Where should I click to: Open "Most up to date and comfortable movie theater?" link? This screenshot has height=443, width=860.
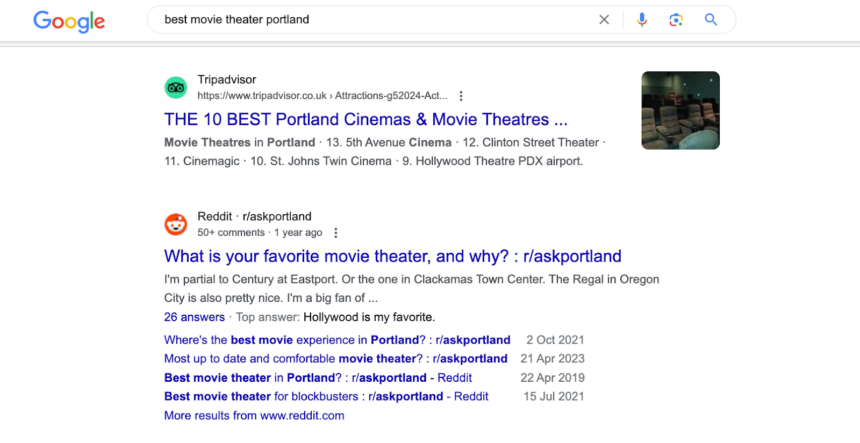(335, 359)
